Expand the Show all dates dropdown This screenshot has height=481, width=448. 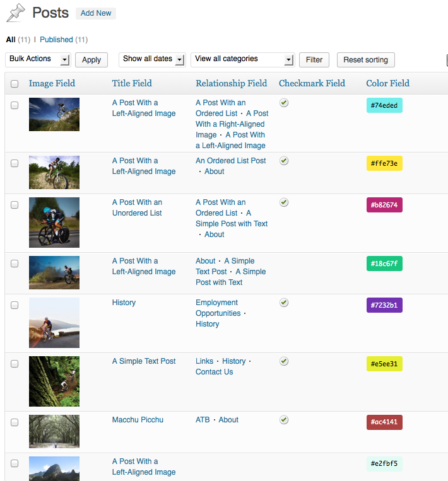(x=152, y=59)
